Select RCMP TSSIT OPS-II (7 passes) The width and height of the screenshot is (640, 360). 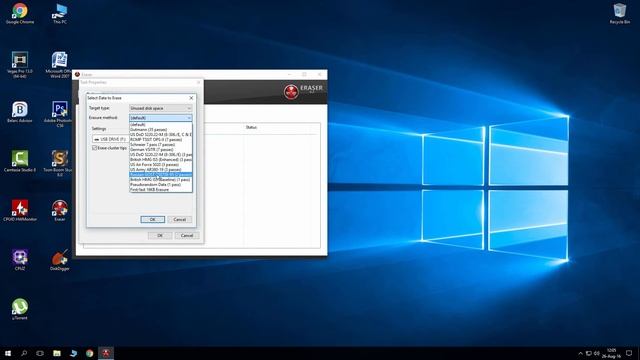(x=160, y=140)
